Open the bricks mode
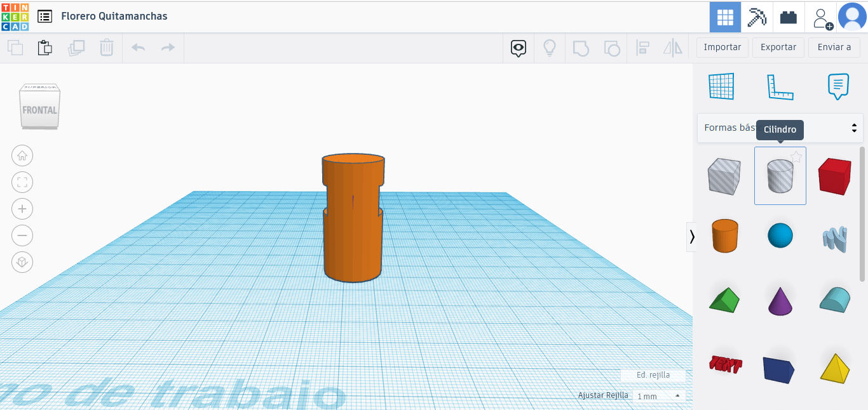 [x=789, y=17]
